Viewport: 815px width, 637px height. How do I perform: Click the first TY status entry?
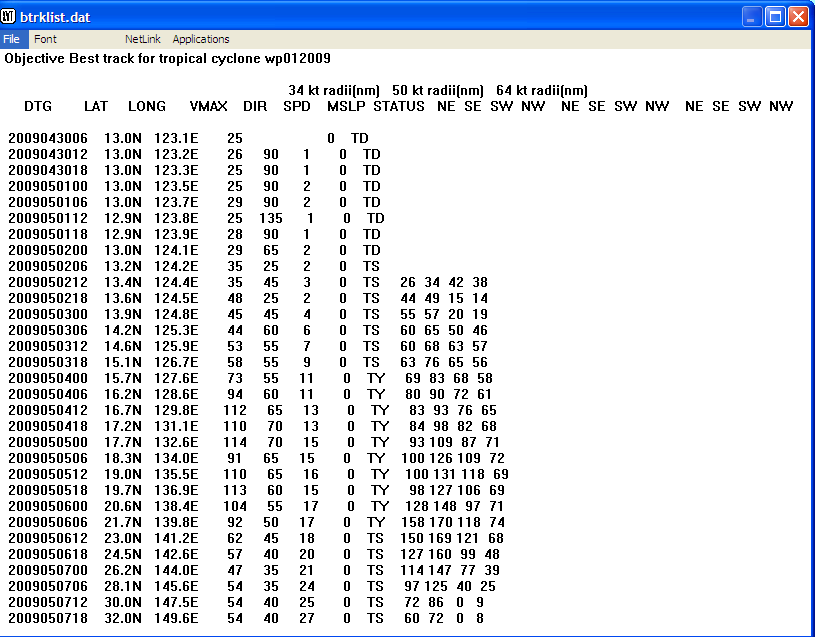tap(377, 378)
